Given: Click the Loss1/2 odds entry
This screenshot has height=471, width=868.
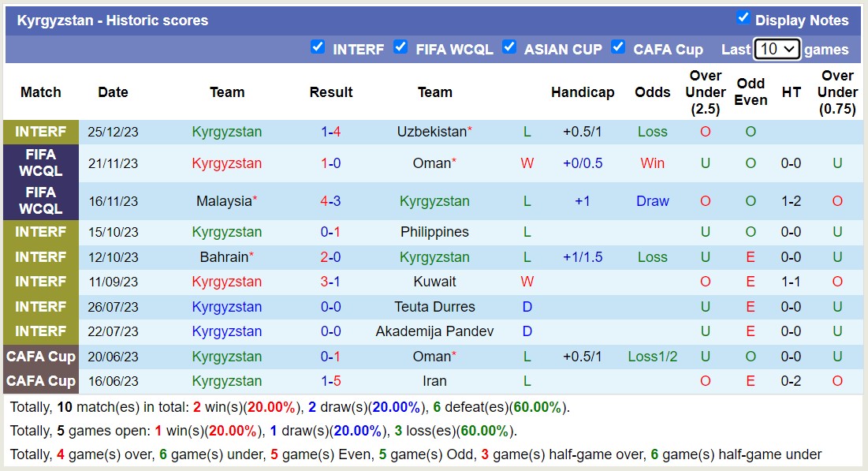Looking at the screenshot, I should click(x=653, y=356).
